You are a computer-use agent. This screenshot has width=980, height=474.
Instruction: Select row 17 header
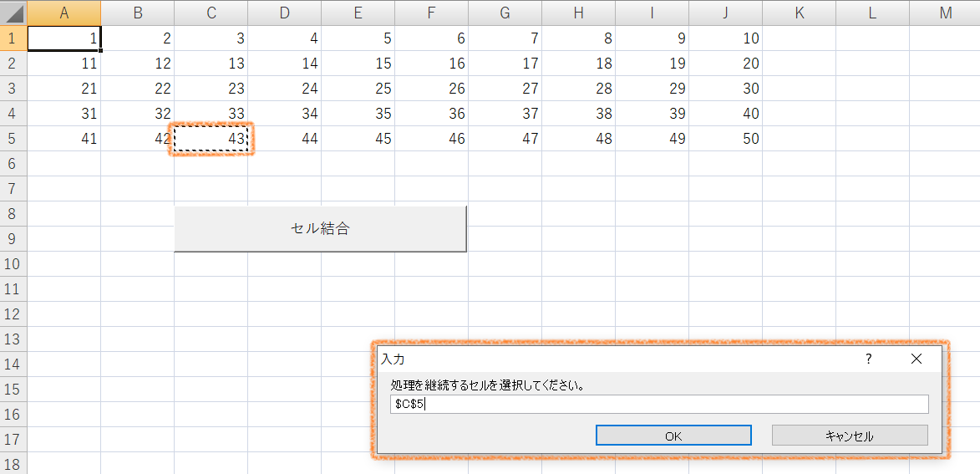13,439
